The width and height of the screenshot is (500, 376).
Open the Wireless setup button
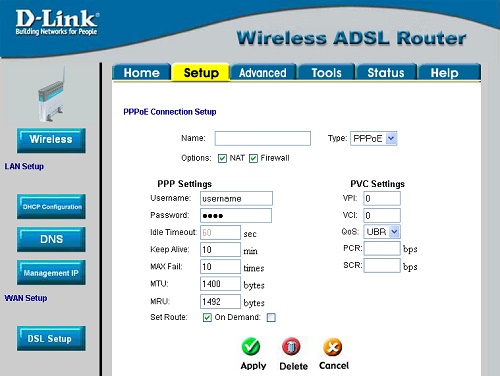pos(51,140)
